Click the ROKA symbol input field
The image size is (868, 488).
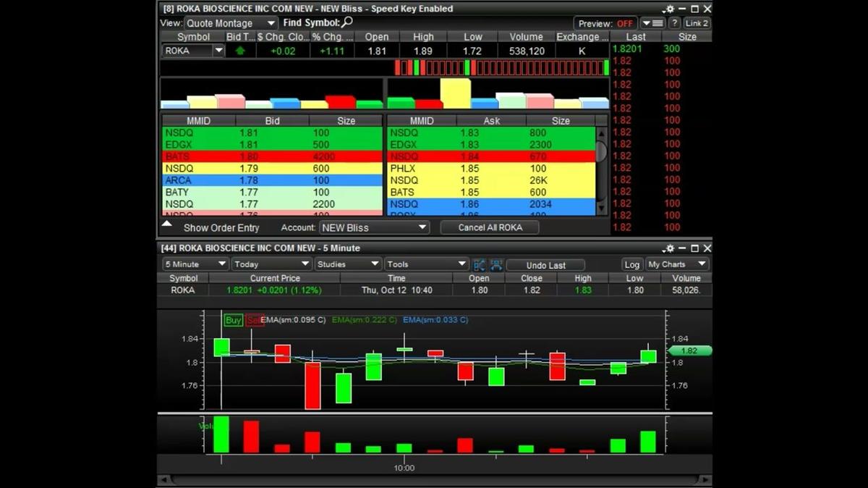[187, 51]
